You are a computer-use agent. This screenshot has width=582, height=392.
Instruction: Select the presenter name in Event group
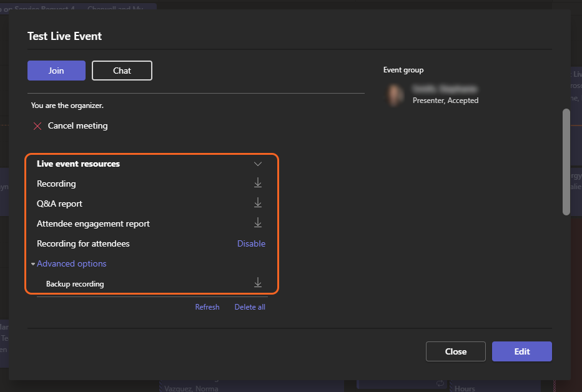point(445,89)
